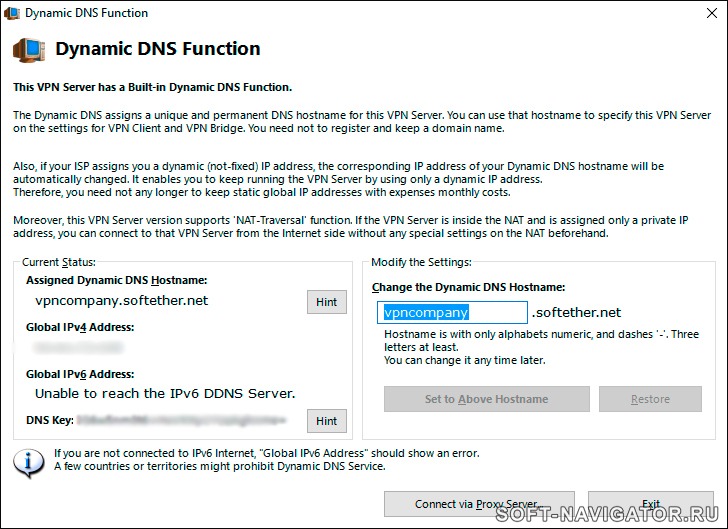Screen dimensions: 728x529
Task: Click the title bar computer icon
Action: tap(12, 13)
